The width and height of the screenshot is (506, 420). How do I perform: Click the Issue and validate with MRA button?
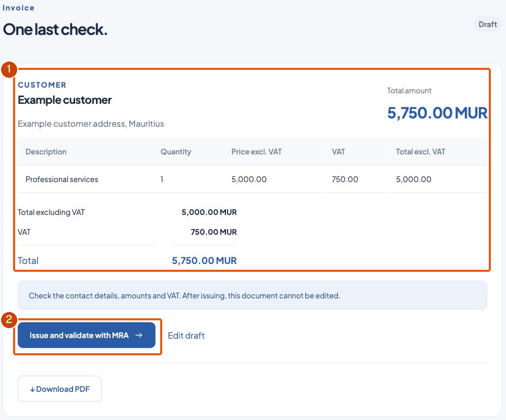[87, 335]
